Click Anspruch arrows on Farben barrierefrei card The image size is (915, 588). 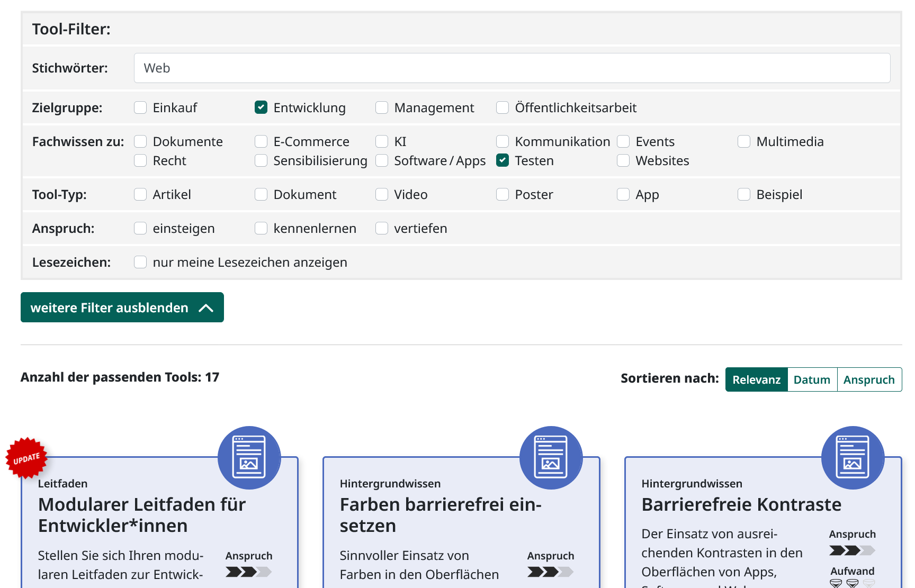pos(550,572)
